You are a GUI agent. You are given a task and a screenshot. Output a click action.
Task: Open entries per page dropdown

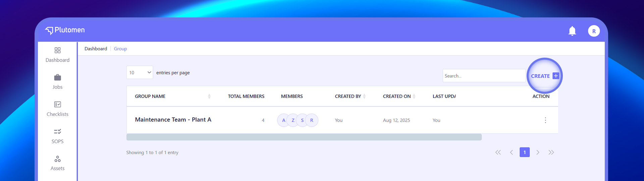pyautogui.click(x=140, y=72)
